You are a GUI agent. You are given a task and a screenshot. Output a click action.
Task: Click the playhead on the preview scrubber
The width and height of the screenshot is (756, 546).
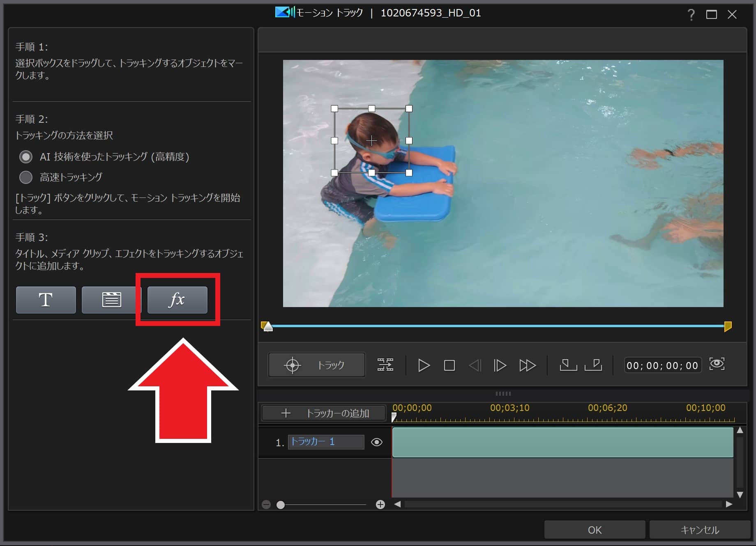click(268, 327)
